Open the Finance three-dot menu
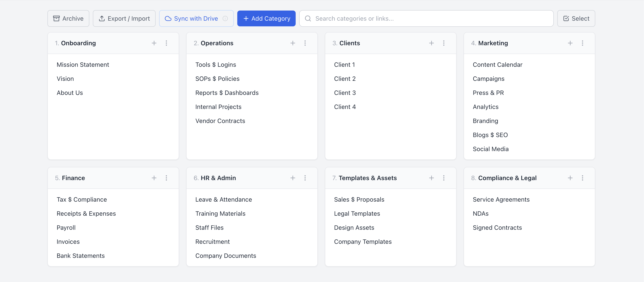644x282 pixels. [166, 178]
